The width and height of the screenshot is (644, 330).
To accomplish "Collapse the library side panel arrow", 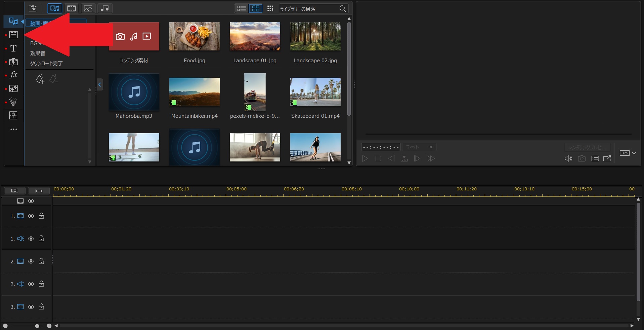I will click(100, 84).
